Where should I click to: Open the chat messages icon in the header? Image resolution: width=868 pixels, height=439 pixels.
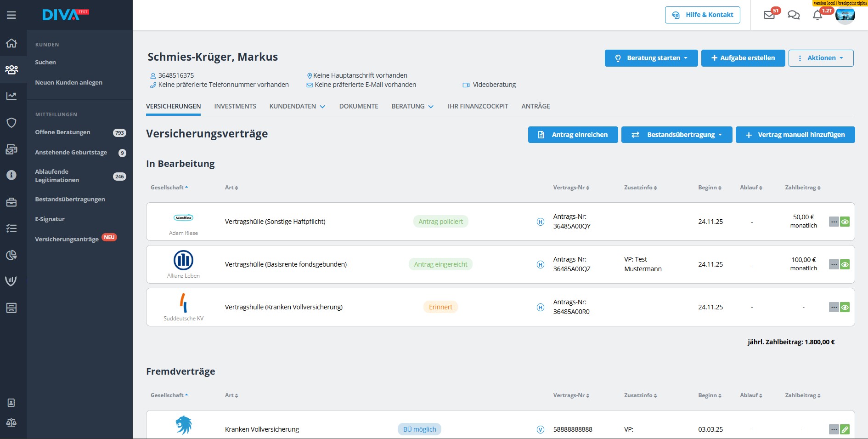[x=794, y=15]
